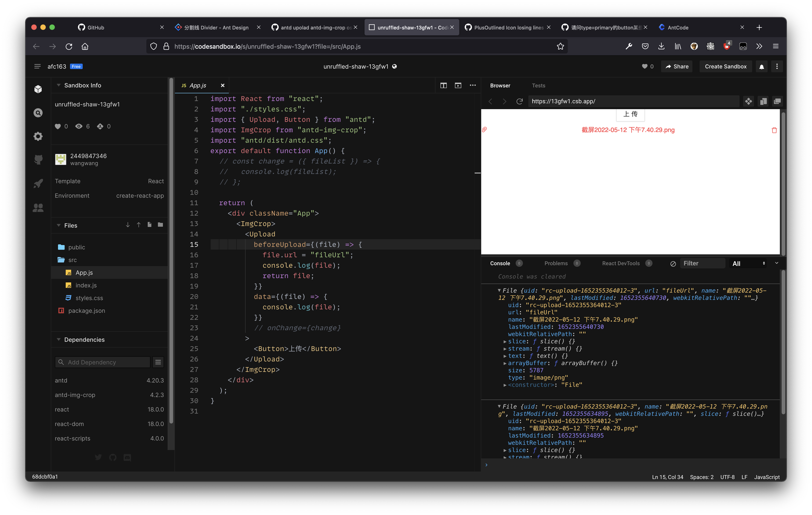Open the Deployment rocket sidebar icon
The width and height of the screenshot is (812, 515).
[38, 183]
